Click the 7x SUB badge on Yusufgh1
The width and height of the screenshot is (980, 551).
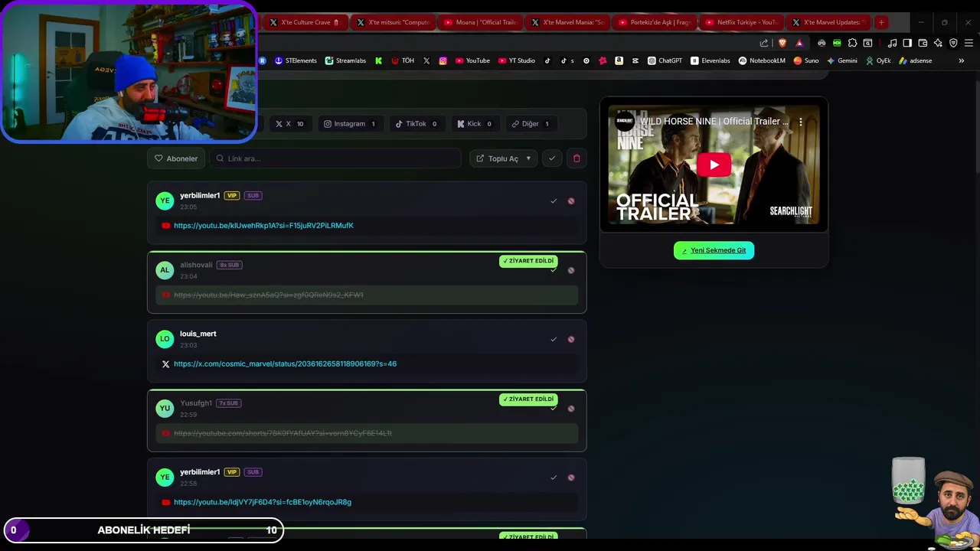pyautogui.click(x=228, y=403)
